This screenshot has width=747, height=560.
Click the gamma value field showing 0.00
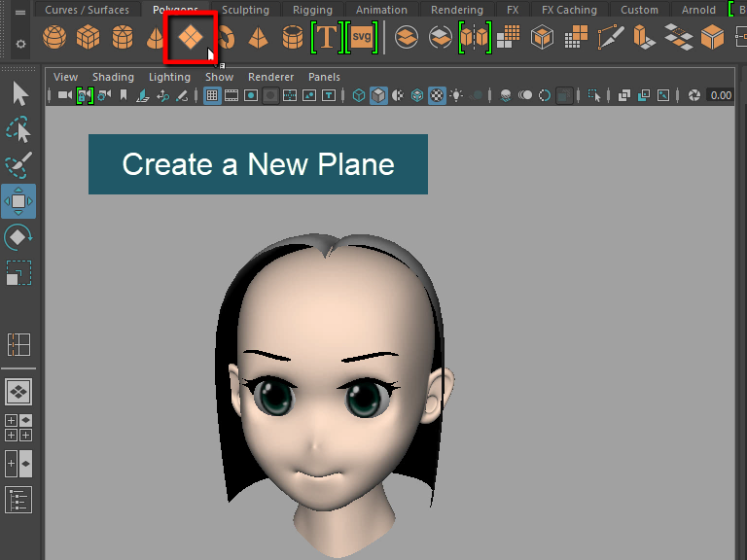(x=720, y=95)
